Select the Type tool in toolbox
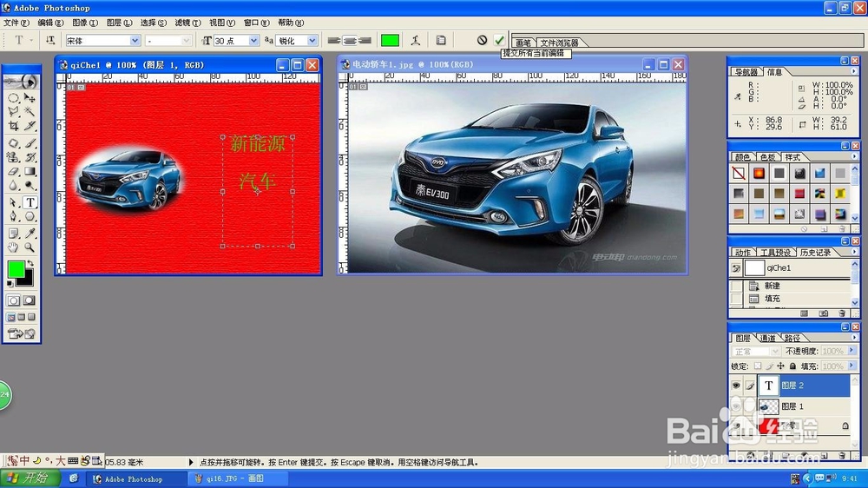 pos(30,202)
